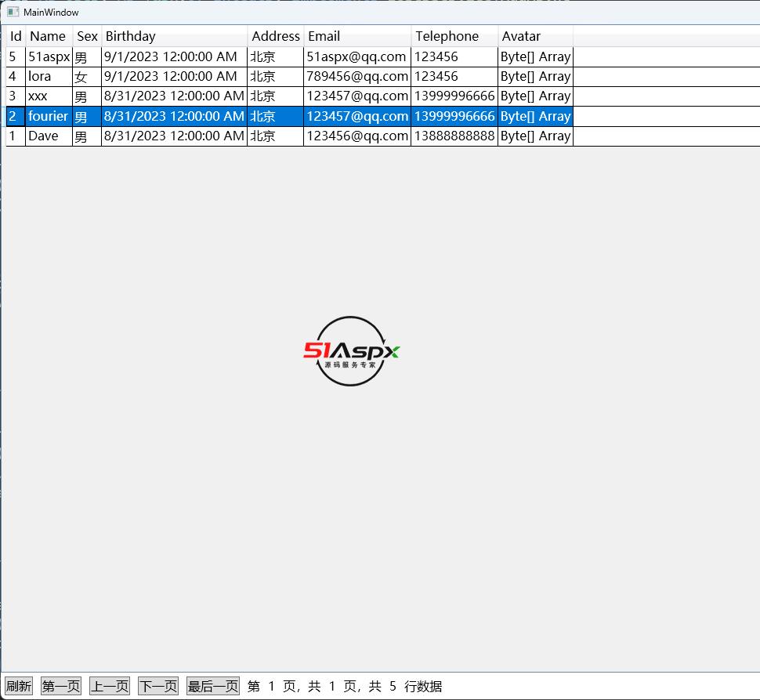Click the 下一页 next page button
The image size is (760, 700).
tap(158, 686)
